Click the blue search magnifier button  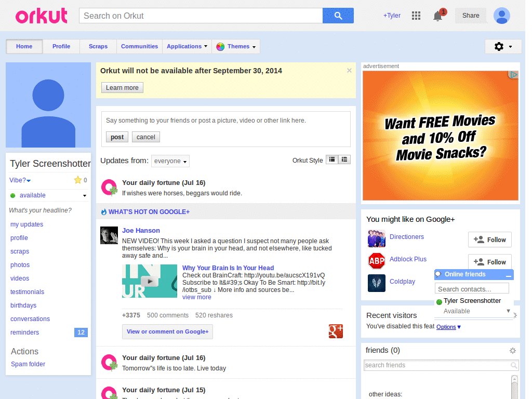pos(338,16)
